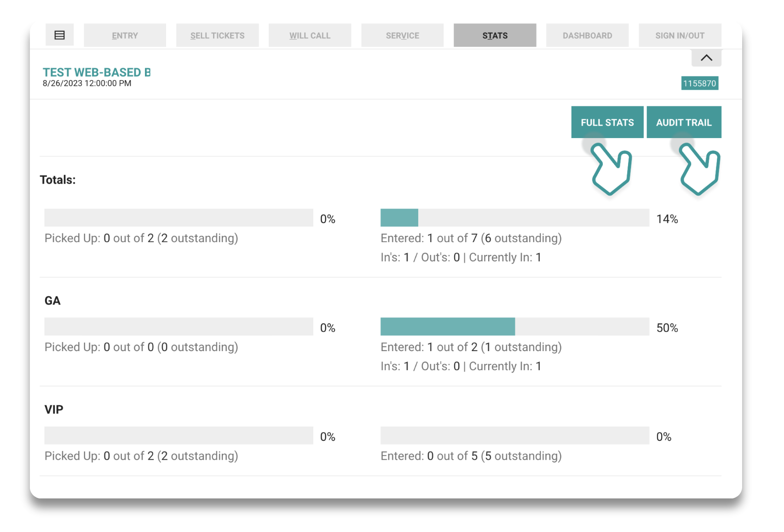Go to the Will Call tab
This screenshot has width=784, height=532.
tap(310, 35)
